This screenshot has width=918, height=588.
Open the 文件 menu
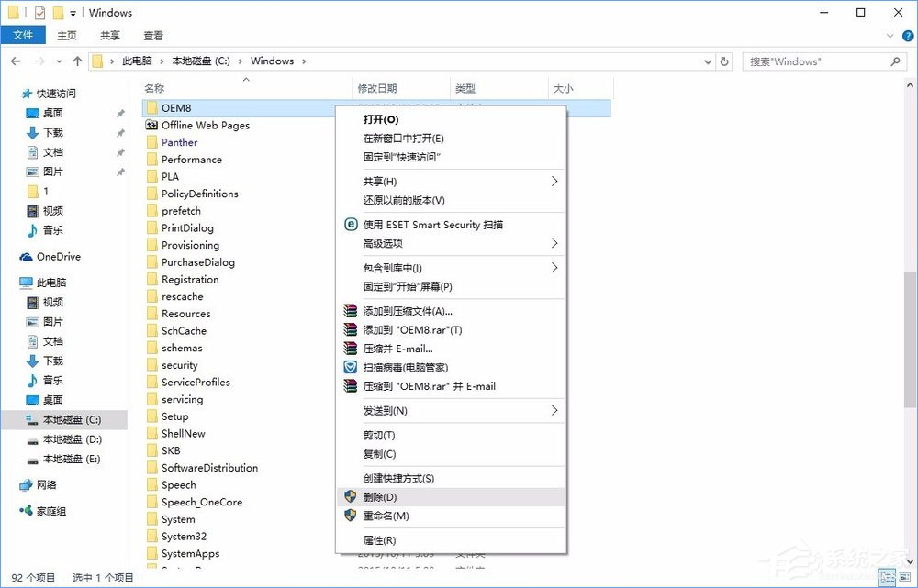pyautogui.click(x=23, y=35)
